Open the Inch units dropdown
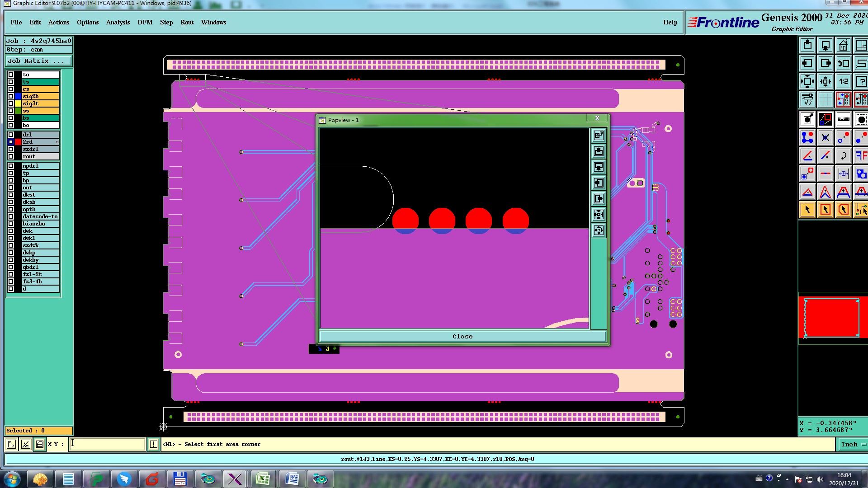 pyautogui.click(x=853, y=444)
